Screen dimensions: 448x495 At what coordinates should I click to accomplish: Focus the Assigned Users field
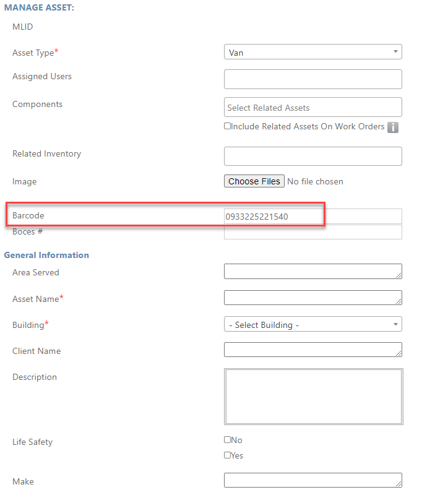pyautogui.click(x=313, y=79)
